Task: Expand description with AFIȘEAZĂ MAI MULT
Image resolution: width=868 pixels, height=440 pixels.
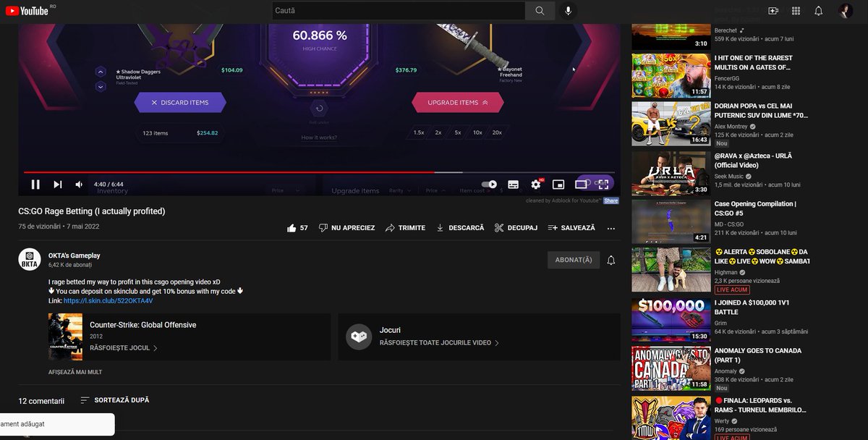Action: [75, 372]
